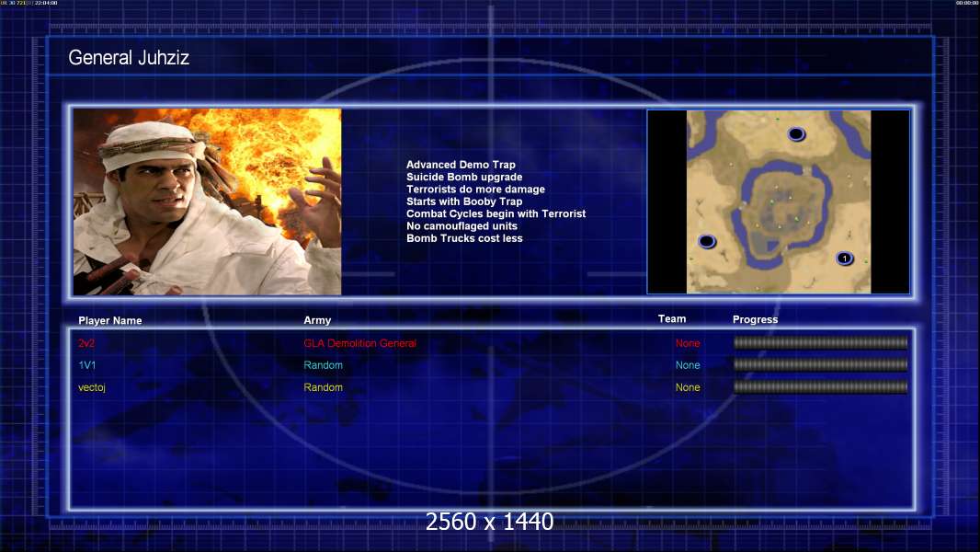Select the left start position marker on map
The image size is (980, 552).
[x=707, y=241]
